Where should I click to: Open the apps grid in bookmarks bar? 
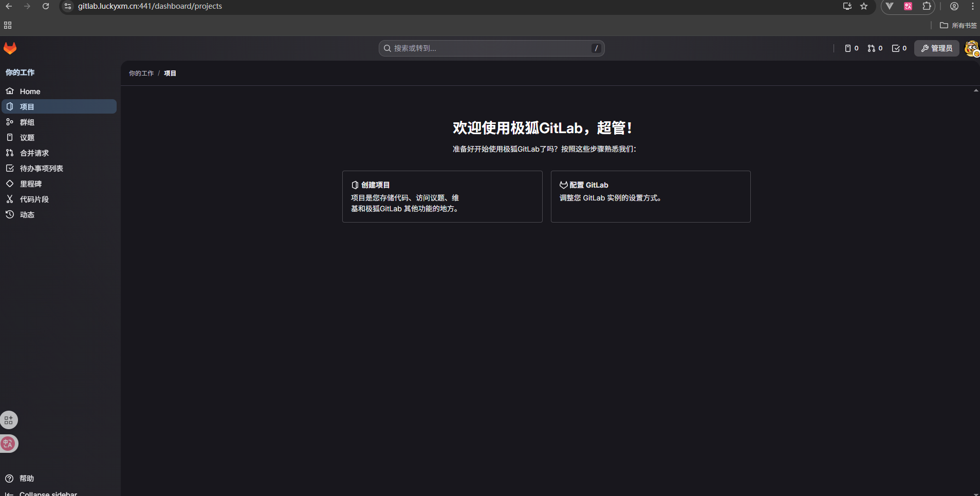(8, 25)
